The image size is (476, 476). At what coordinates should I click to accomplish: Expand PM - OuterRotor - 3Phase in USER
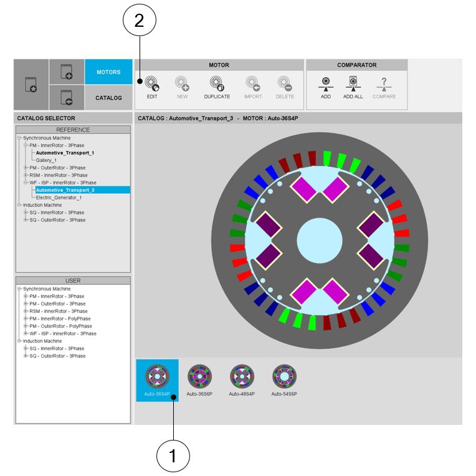click(26, 303)
